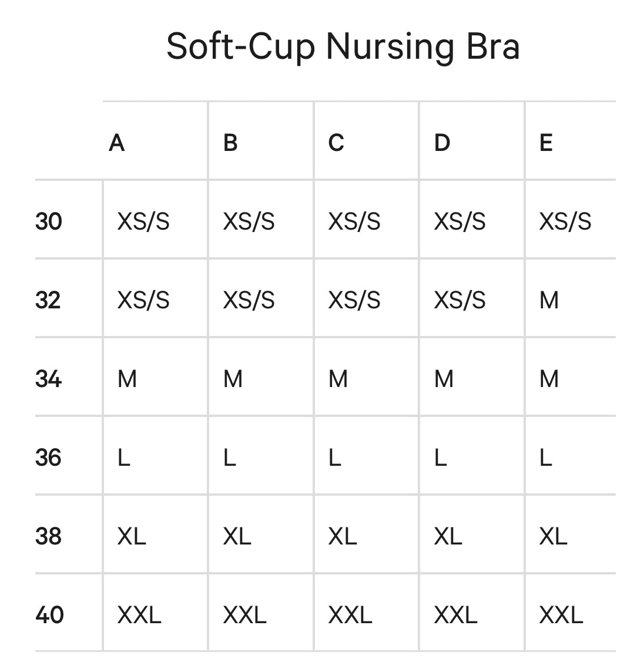
Task: Select the band size 30 row header
Action: [49, 221]
